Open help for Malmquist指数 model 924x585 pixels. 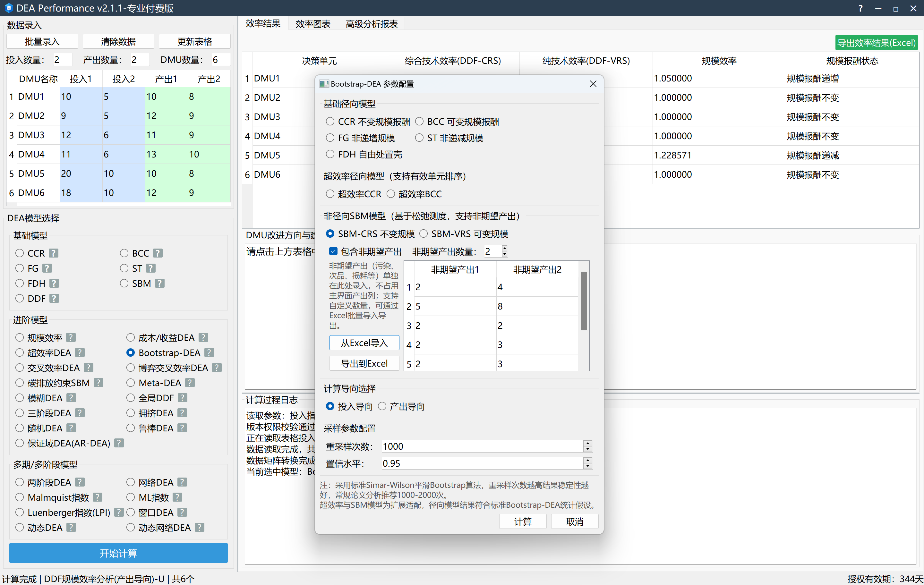pyautogui.click(x=98, y=497)
